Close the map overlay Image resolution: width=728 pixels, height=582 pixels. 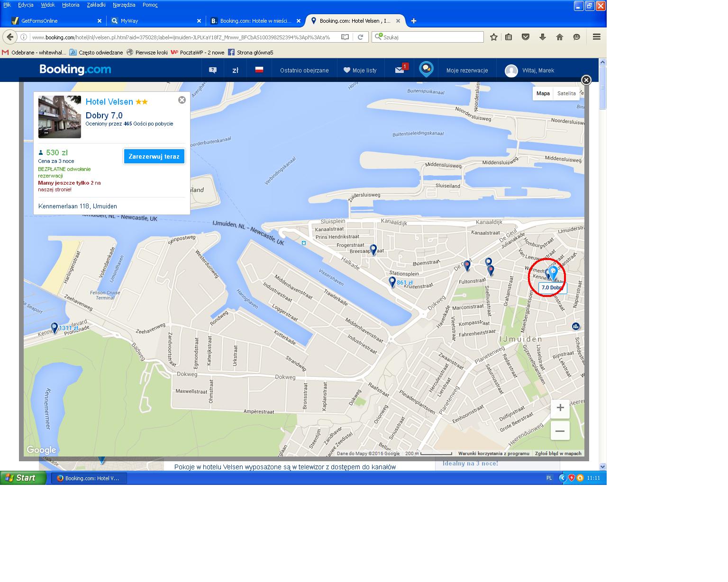click(x=586, y=80)
